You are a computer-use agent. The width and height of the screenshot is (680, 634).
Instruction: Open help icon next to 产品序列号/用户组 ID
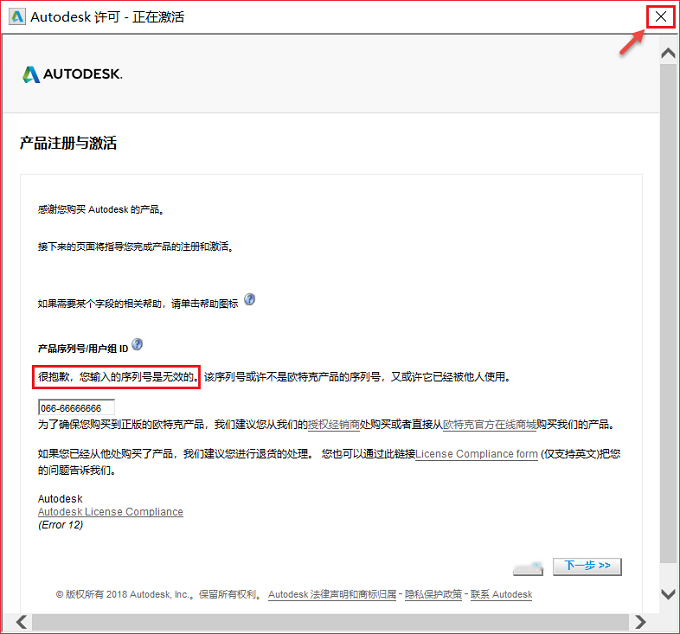tap(137, 344)
